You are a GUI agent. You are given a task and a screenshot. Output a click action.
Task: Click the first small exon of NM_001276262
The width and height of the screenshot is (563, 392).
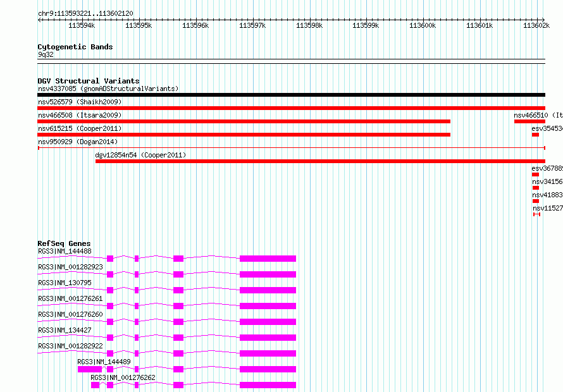click(x=95, y=385)
